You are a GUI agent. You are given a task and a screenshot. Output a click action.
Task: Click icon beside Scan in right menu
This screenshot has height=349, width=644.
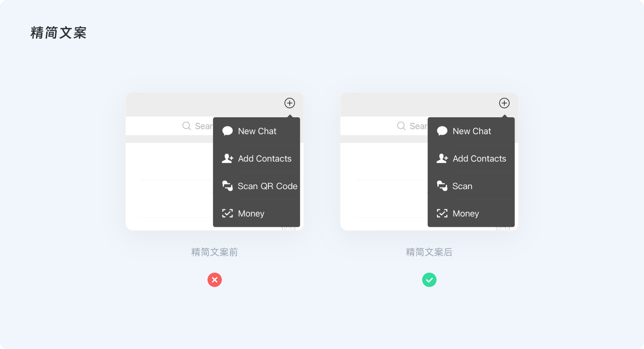click(x=442, y=186)
